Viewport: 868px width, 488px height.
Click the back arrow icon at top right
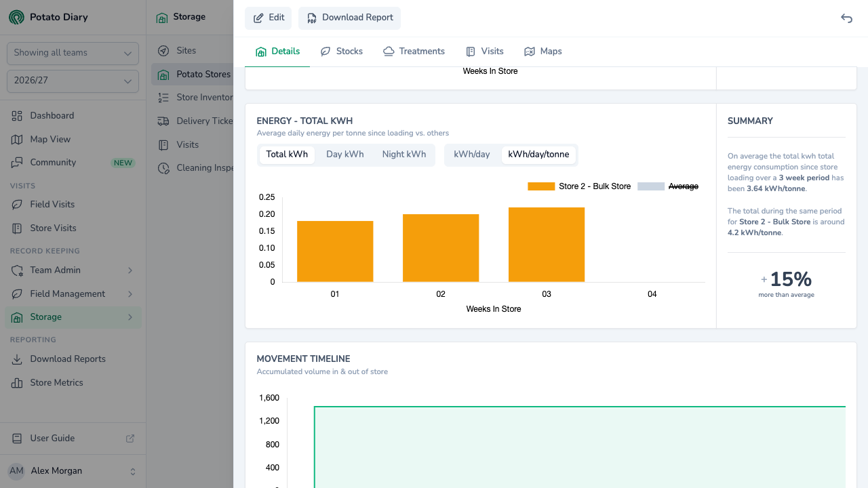tap(846, 18)
